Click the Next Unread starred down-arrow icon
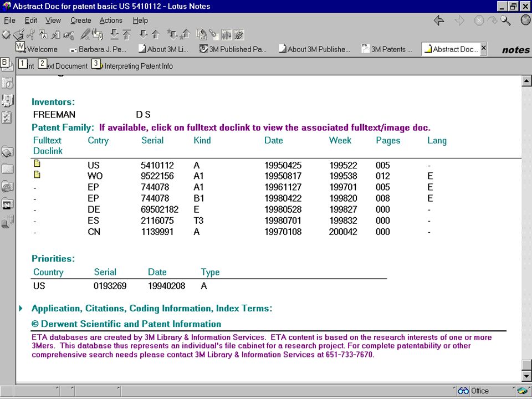This screenshot has width=532, height=399. [x=172, y=34]
